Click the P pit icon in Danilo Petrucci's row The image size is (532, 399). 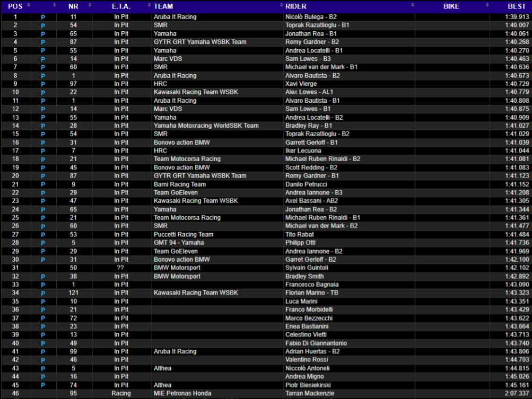point(43,184)
